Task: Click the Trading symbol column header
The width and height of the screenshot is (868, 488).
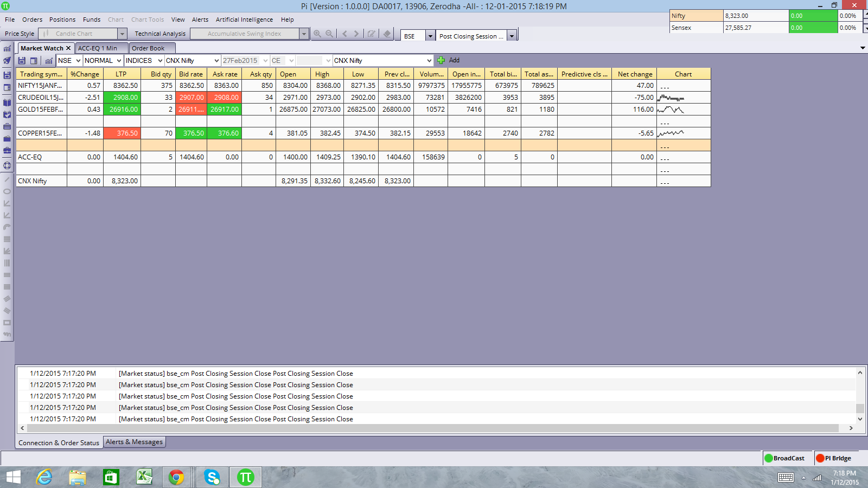Action: tap(41, 74)
